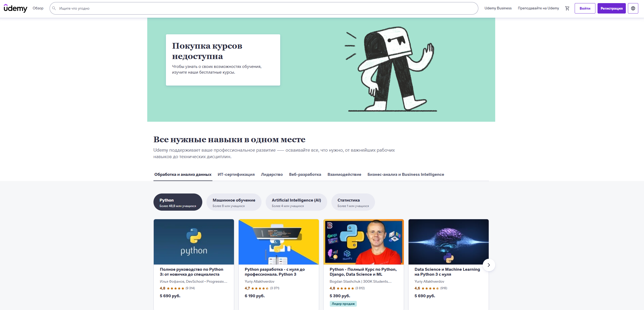This screenshot has width=644, height=310.
Task: Select the Статистика topic pill
Action: pyautogui.click(x=353, y=202)
